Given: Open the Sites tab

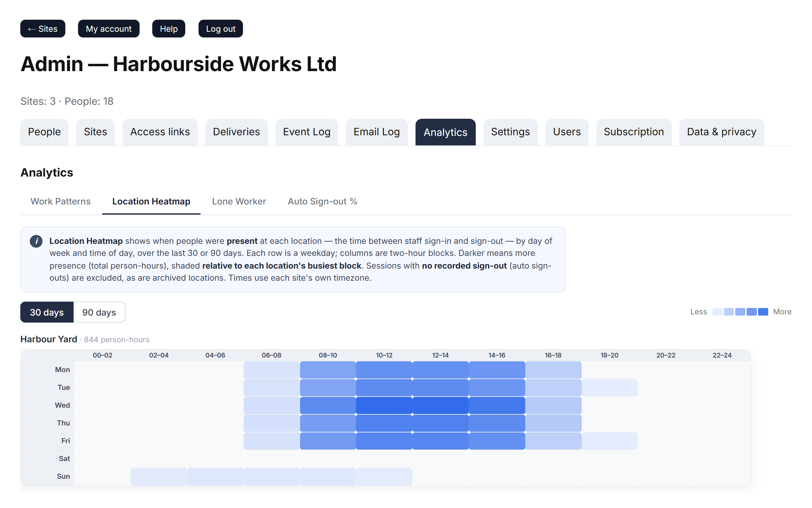Looking at the screenshot, I should [95, 132].
